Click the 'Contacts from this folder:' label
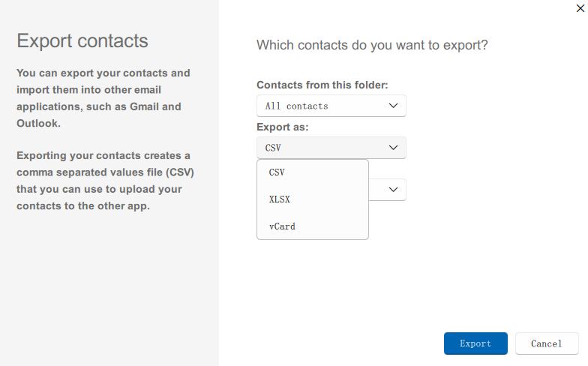588x366 pixels. 322,85
